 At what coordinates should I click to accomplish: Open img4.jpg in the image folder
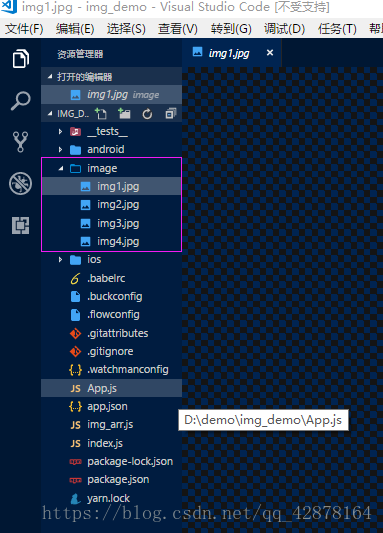[x=111, y=242]
